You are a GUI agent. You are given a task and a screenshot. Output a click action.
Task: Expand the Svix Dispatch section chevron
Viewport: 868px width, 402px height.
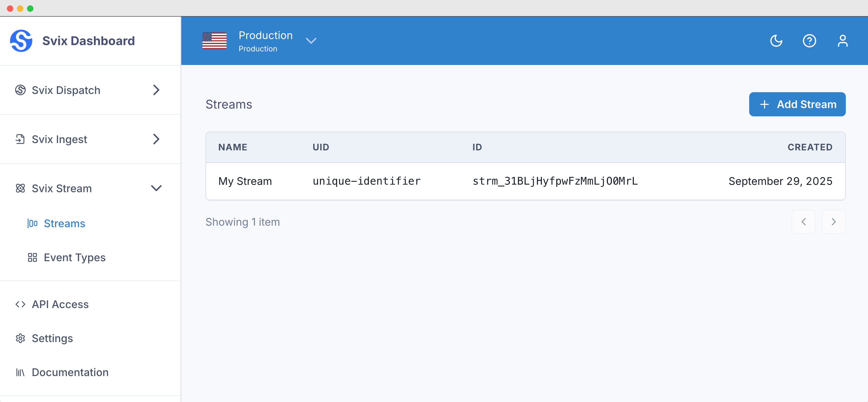pos(156,90)
